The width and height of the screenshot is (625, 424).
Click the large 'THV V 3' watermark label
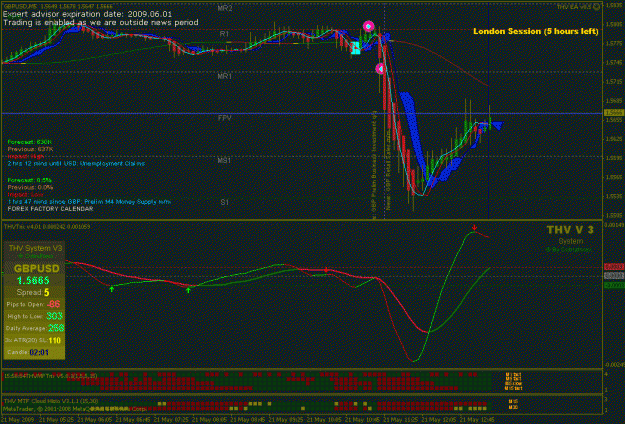click(570, 230)
